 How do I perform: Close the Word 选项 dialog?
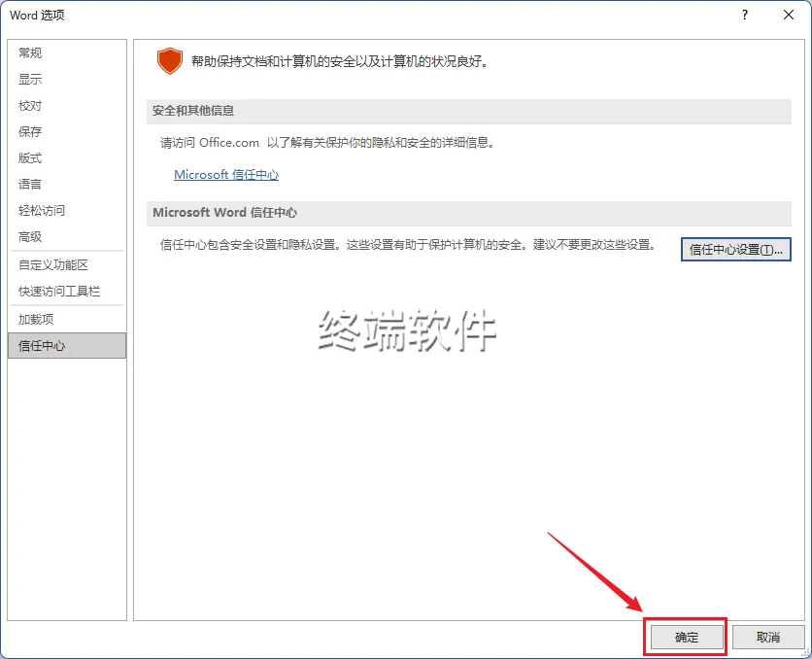[x=788, y=15]
